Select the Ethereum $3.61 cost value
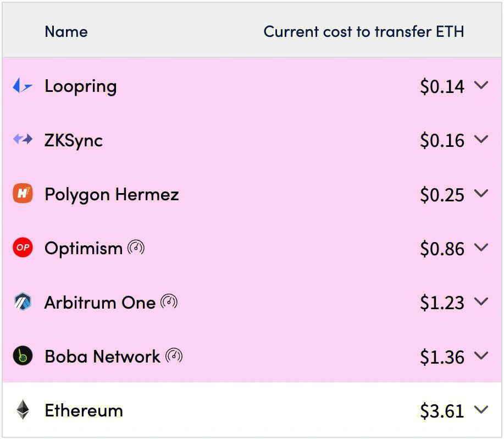The height and width of the screenshot is (439, 504). point(442,411)
